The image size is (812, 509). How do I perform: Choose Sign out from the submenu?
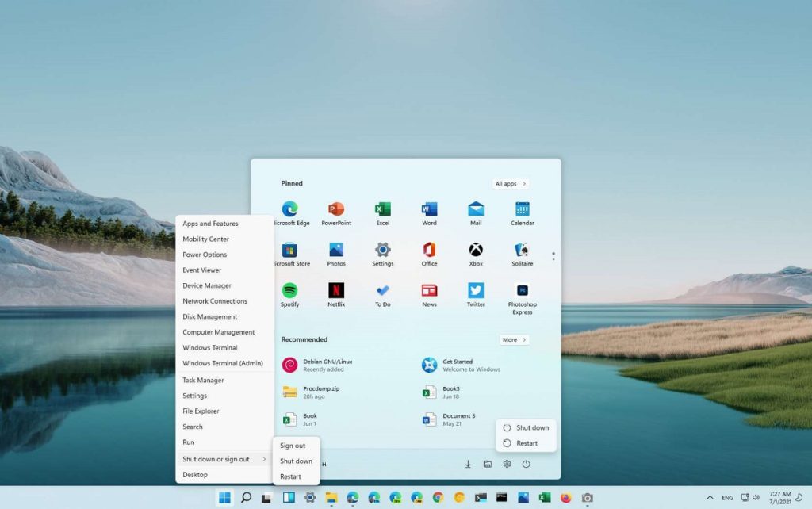tap(296, 446)
